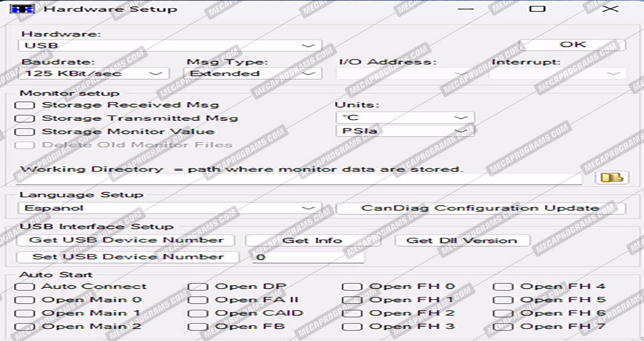Check the Open Main 0 option
644x341 pixels.
tap(25, 300)
